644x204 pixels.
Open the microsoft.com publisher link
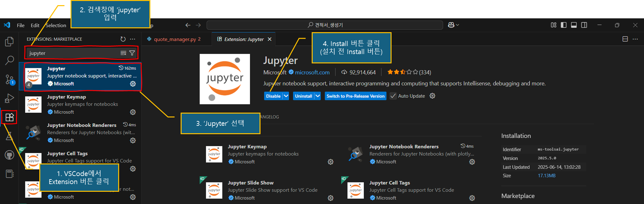click(312, 72)
